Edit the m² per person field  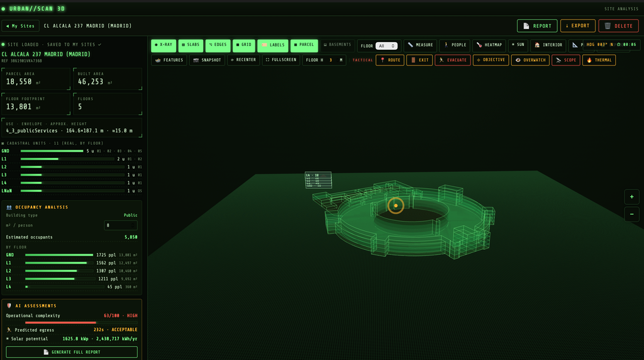[121, 225]
